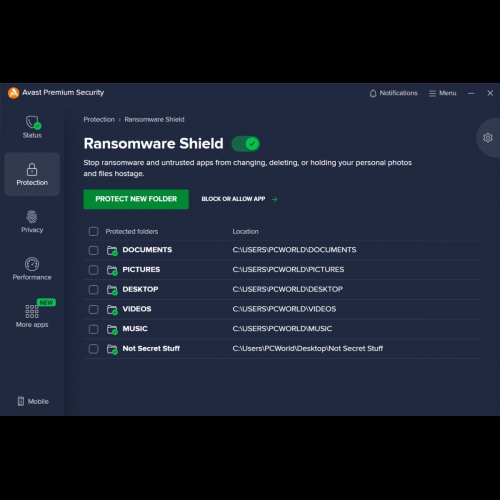Select all protected folders checkbox
This screenshot has height=500, width=500.
(x=94, y=231)
